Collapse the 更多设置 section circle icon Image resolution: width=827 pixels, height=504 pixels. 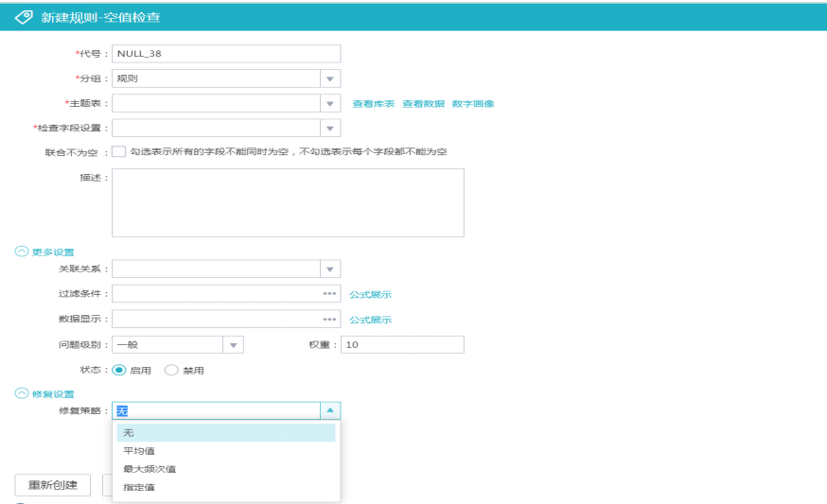click(x=22, y=252)
